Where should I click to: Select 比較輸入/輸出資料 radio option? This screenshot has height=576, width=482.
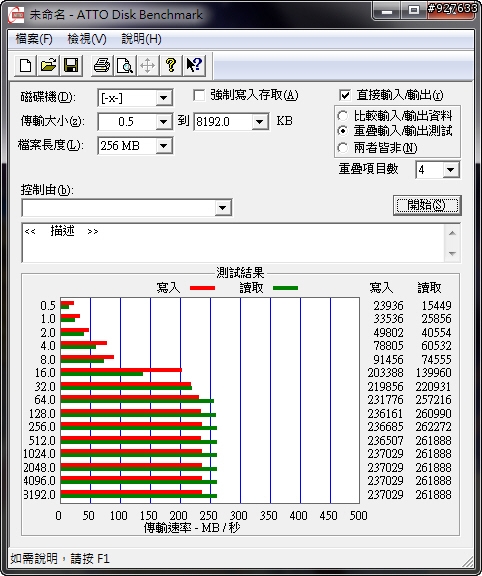342,116
